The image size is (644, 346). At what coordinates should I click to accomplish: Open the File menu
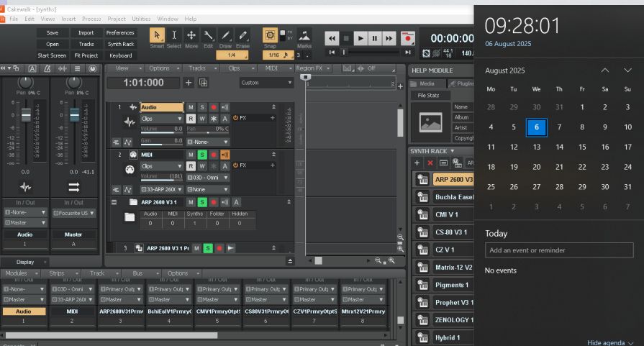[x=14, y=19]
